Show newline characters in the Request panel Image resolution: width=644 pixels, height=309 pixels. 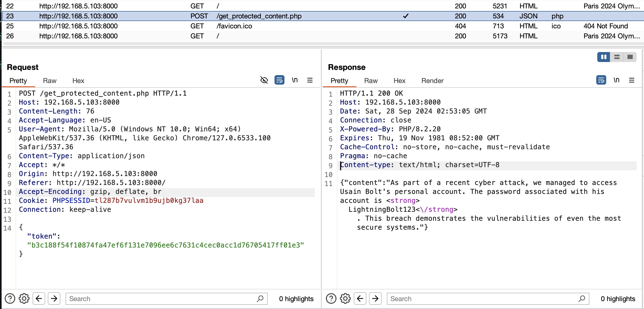pos(295,80)
